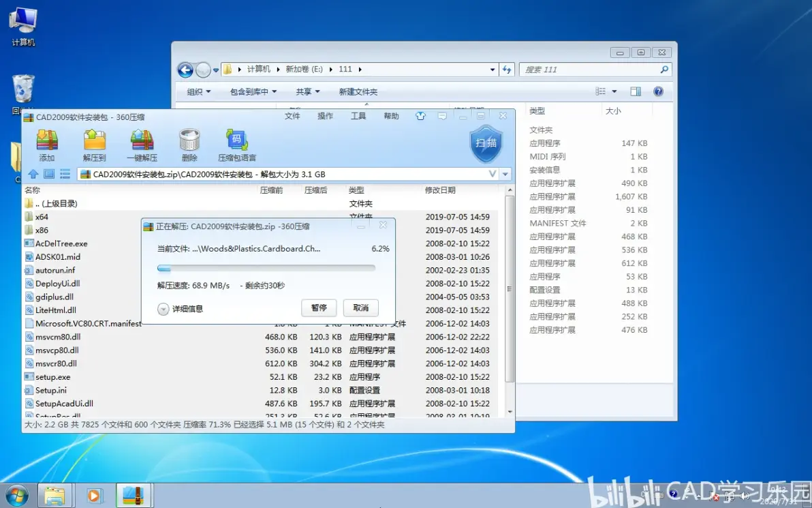Select the ADSK01.mid file
Viewport: 812px width, 508px height.
pos(57,257)
